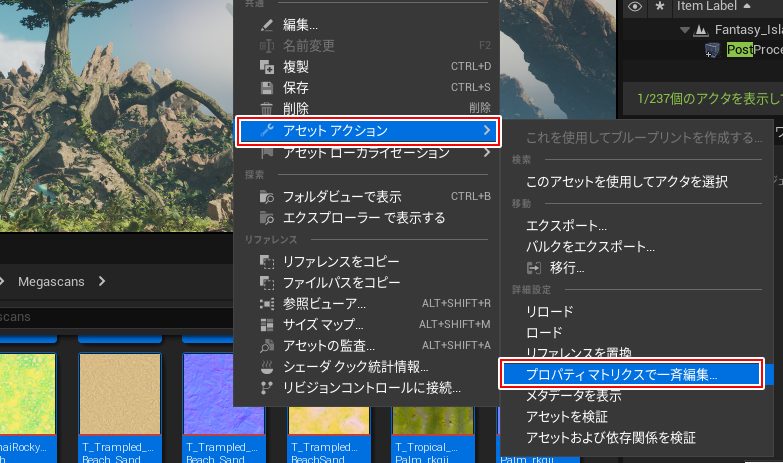Toggle the eye visibility column header
The image size is (783, 463).
pos(633,7)
